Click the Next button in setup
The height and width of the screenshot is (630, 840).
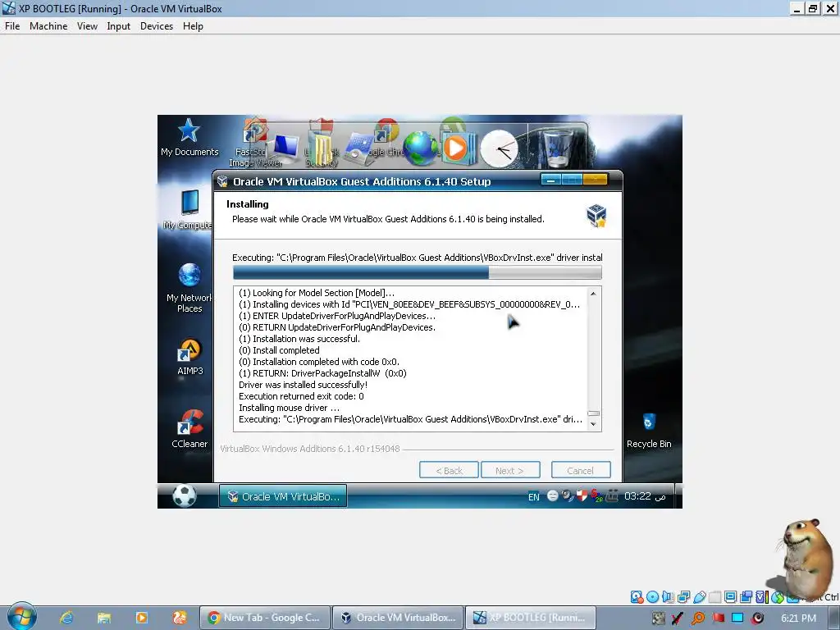510,470
